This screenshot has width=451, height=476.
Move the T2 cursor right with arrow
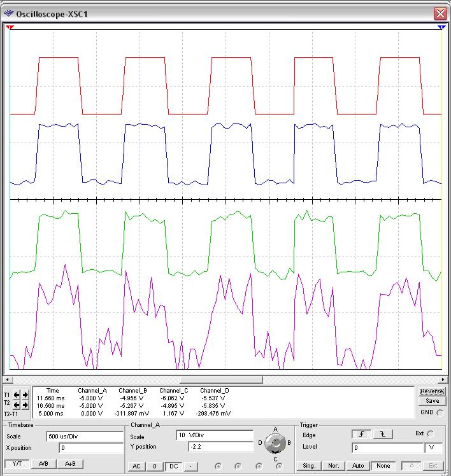25,405
